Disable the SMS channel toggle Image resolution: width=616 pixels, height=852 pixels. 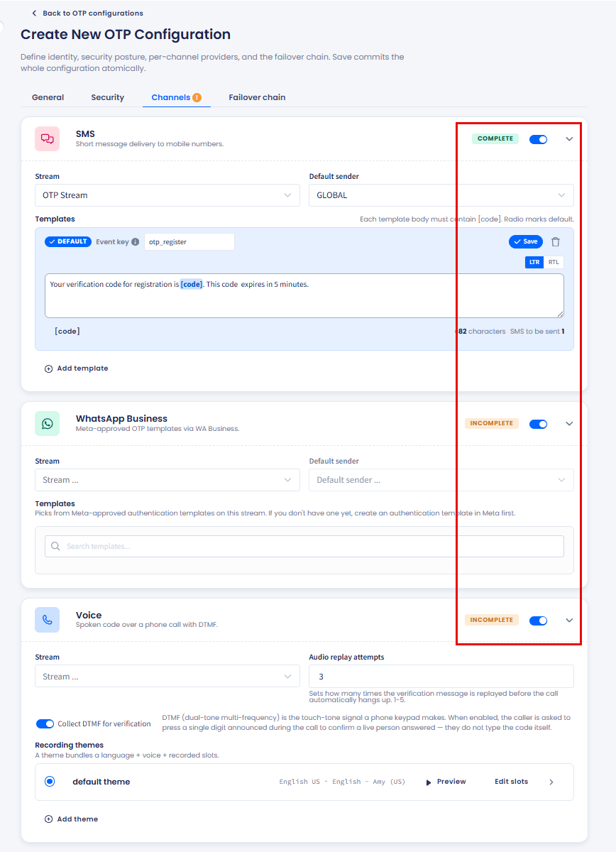click(539, 139)
